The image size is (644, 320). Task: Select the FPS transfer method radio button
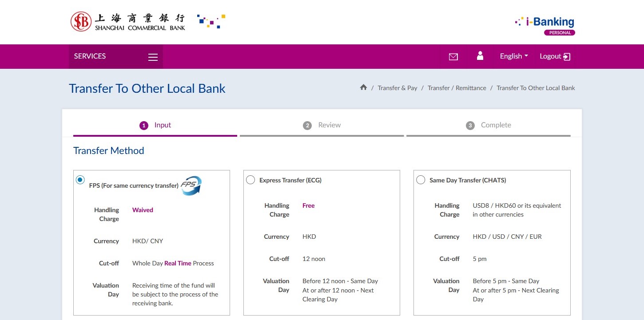click(x=80, y=180)
